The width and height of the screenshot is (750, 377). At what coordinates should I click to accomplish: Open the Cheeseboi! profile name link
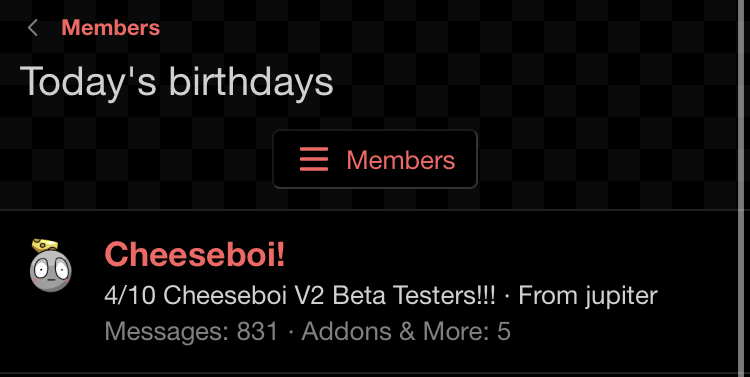195,254
